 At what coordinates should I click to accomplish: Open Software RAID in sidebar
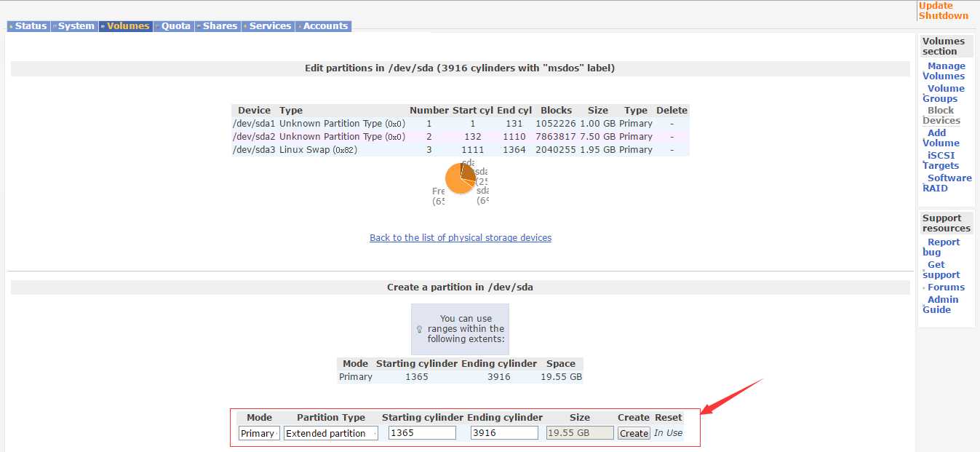click(x=947, y=183)
